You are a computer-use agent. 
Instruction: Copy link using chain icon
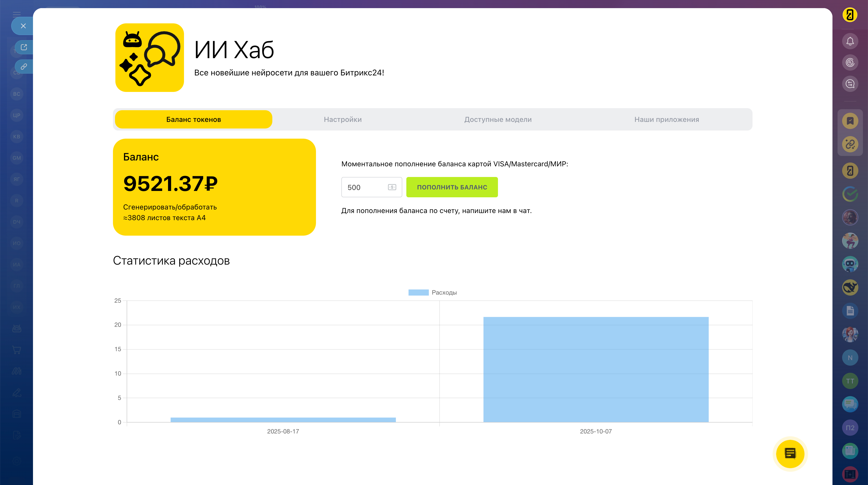pos(24,66)
